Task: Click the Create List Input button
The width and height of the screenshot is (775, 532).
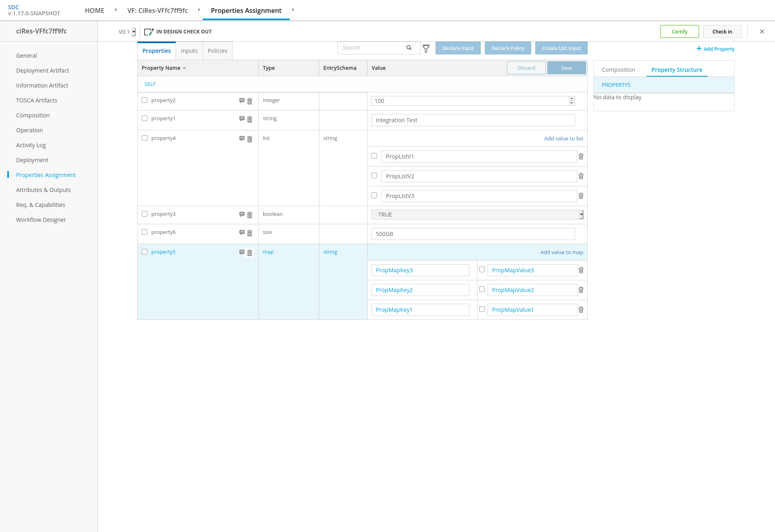Action: pos(561,48)
